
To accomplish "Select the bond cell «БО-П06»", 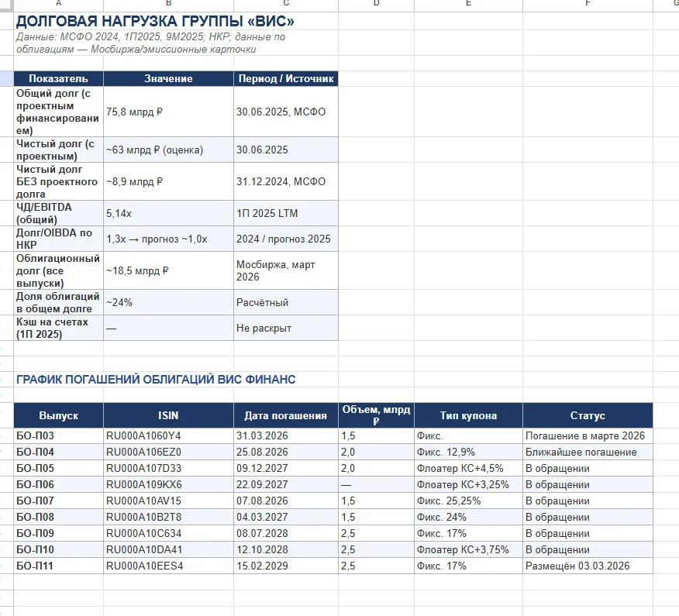I will (x=58, y=484).
